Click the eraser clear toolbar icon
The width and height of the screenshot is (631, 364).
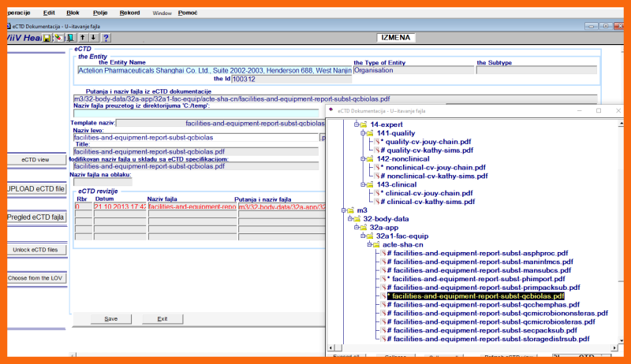tap(58, 37)
